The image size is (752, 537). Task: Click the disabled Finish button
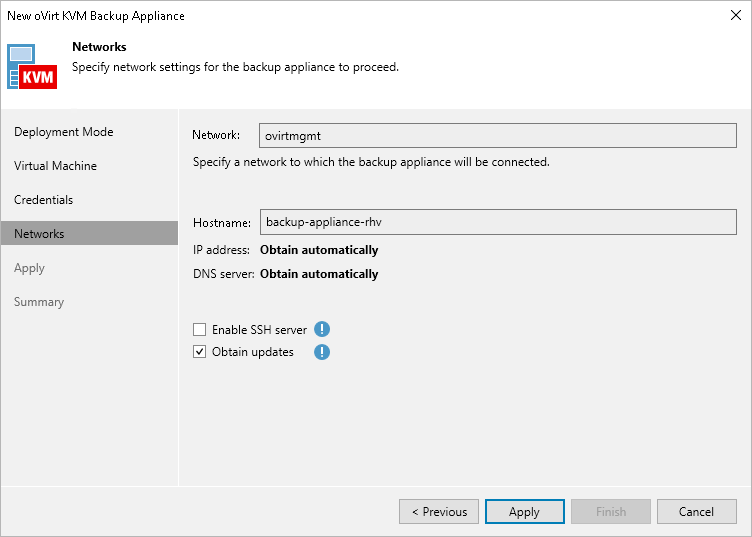coord(611,512)
